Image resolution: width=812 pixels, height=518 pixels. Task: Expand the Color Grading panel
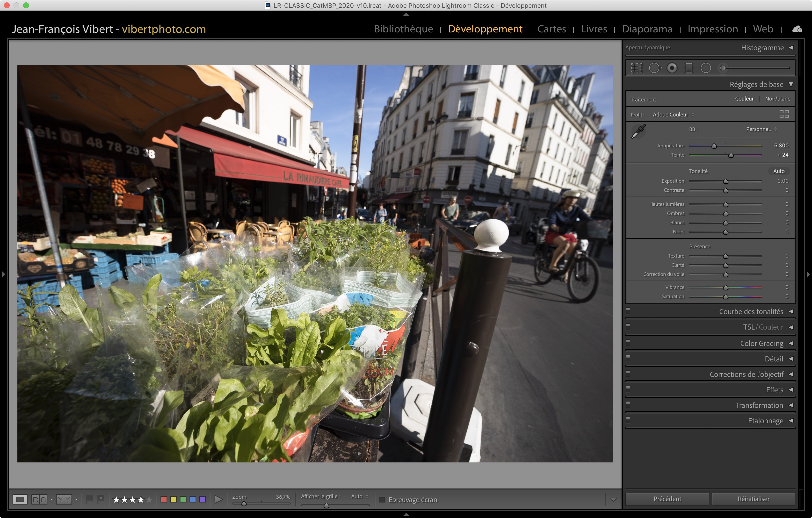click(761, 343)
